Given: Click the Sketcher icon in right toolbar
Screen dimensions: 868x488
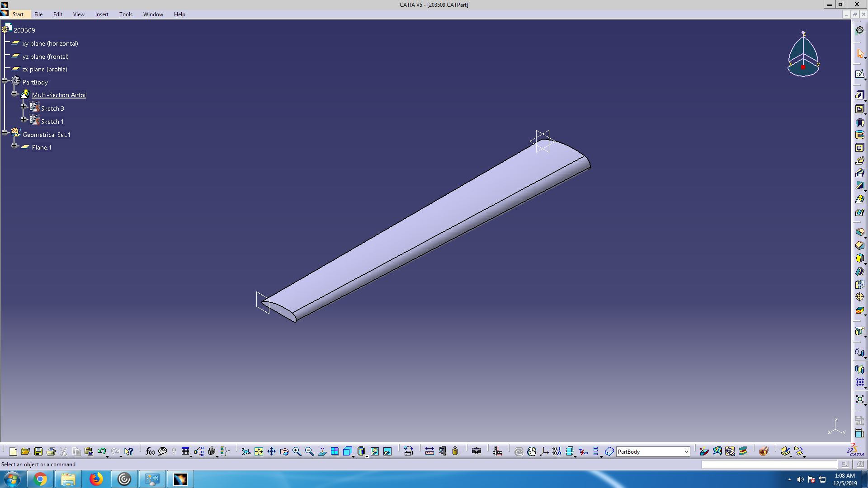Looking at the screenshot, I should pos(859,74).
